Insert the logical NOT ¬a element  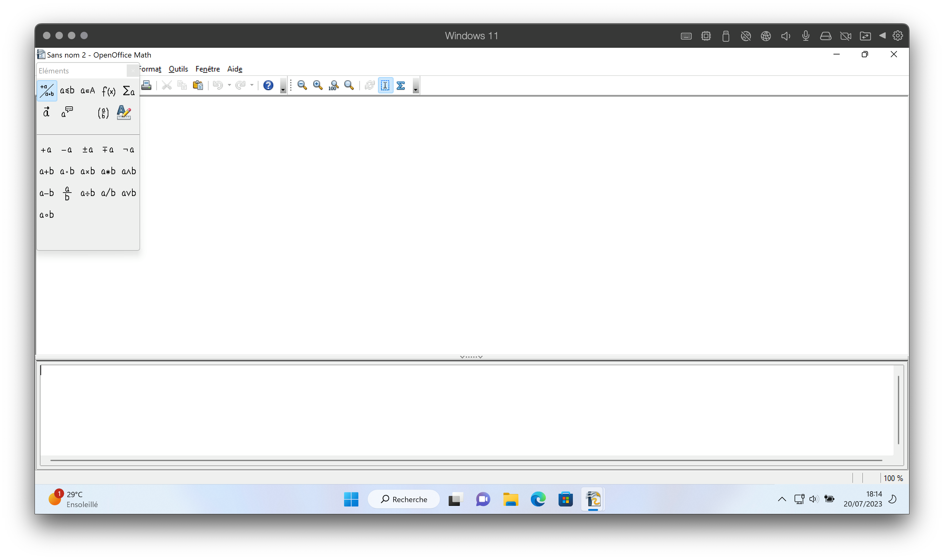[129, 150]
